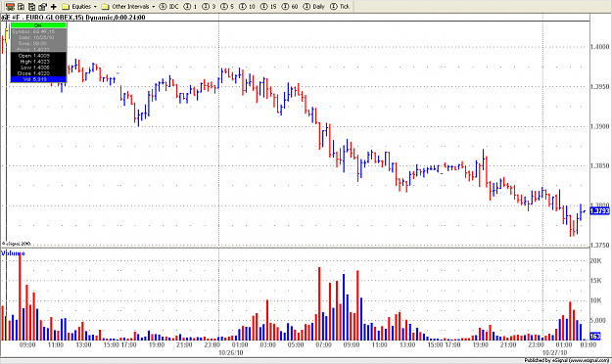This screenshot has width=612, height=364.
Task: Click the black plus icon in toolbar
Action: click(x=54, y=7)
